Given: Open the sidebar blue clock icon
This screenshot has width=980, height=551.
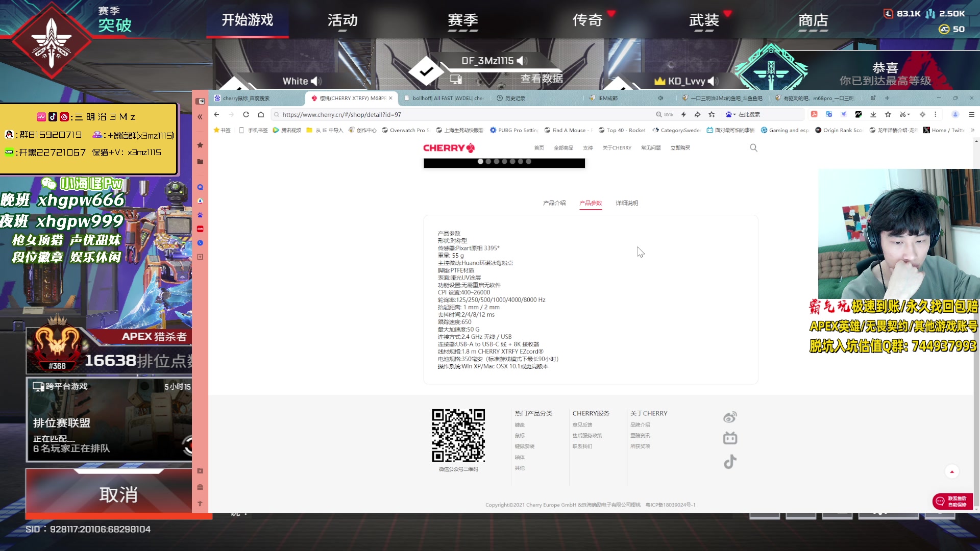Looking at the screenshot, I should point(200,243).
